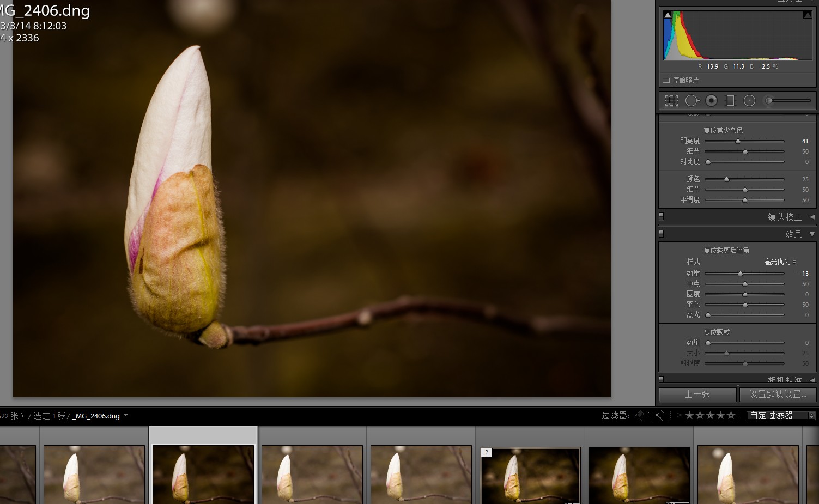Choose the Radial Filter tool
This screenshot has width=819, height=504.
click(x=749, y=101)
